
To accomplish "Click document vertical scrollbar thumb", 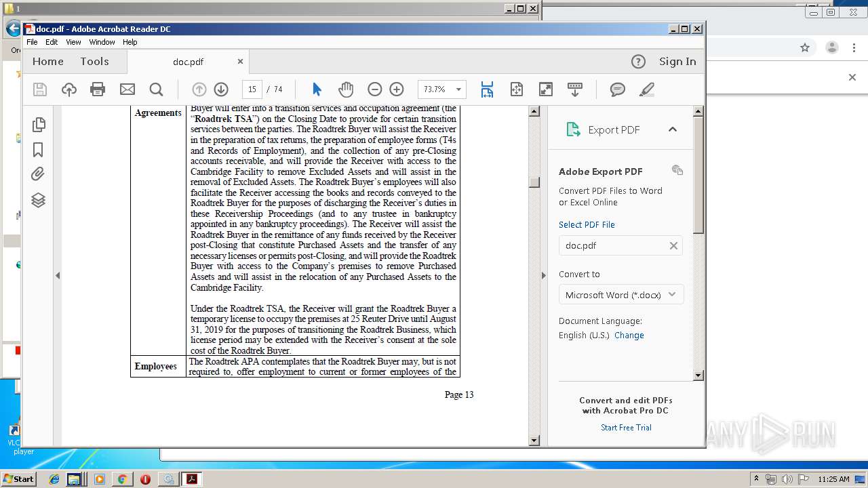I will coord(534,182).
